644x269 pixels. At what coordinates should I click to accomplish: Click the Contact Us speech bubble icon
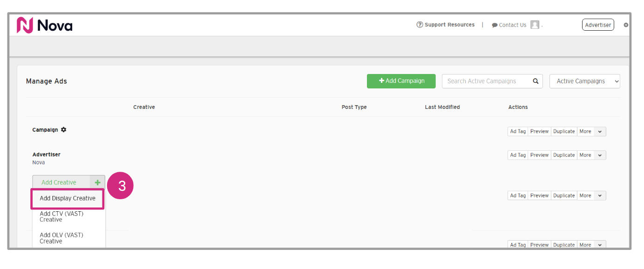[495, 25]
